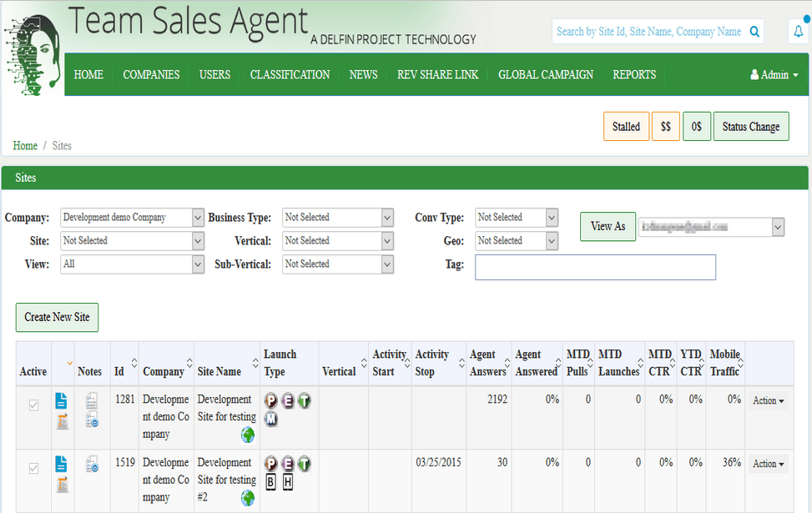Image resolution: width=812 pixels, height=513 pixels.
Task: Click the H launch type icon on site 1519
Action: 288,480
